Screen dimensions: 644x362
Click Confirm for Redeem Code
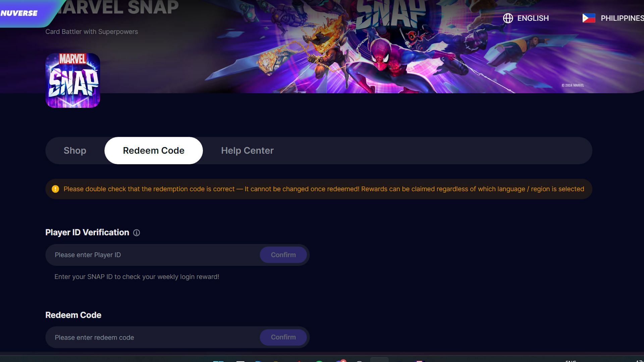pos(283,337)
